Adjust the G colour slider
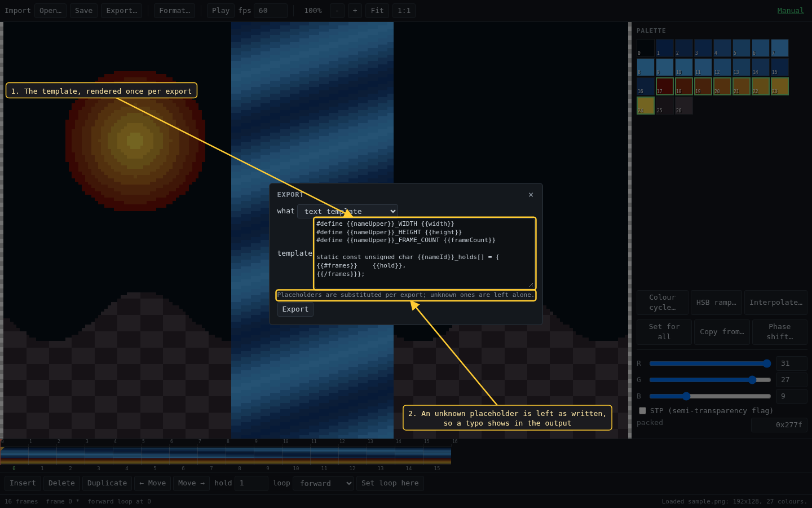Image resolution: width=812 pixels, height=508 pixels. [710, 380]
